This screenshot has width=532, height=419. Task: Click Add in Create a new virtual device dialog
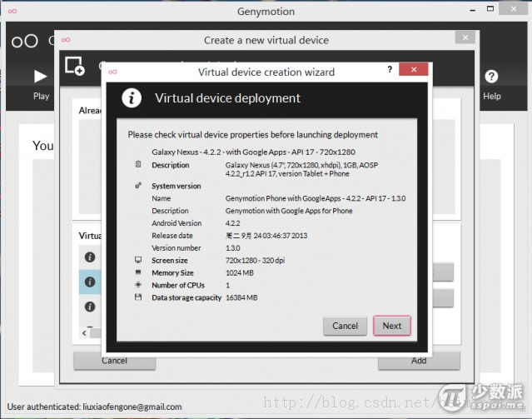(419, 361)
